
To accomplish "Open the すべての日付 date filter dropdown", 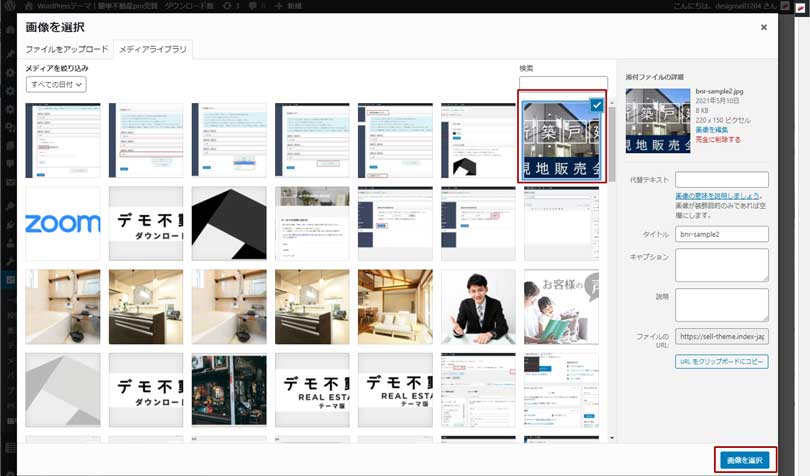I will pos(57,85).
